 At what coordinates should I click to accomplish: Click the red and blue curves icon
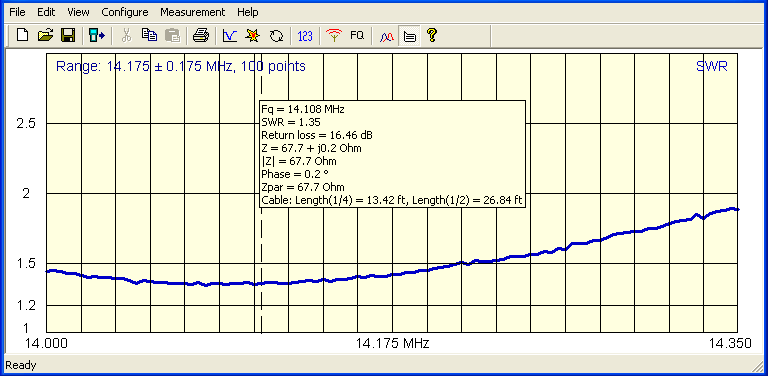click(387, 36)
